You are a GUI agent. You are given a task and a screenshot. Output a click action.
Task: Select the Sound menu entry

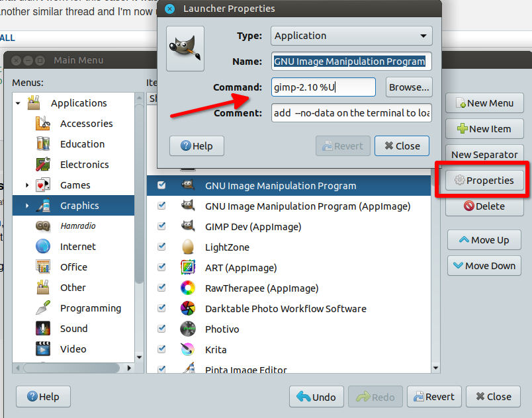point(73,329)
